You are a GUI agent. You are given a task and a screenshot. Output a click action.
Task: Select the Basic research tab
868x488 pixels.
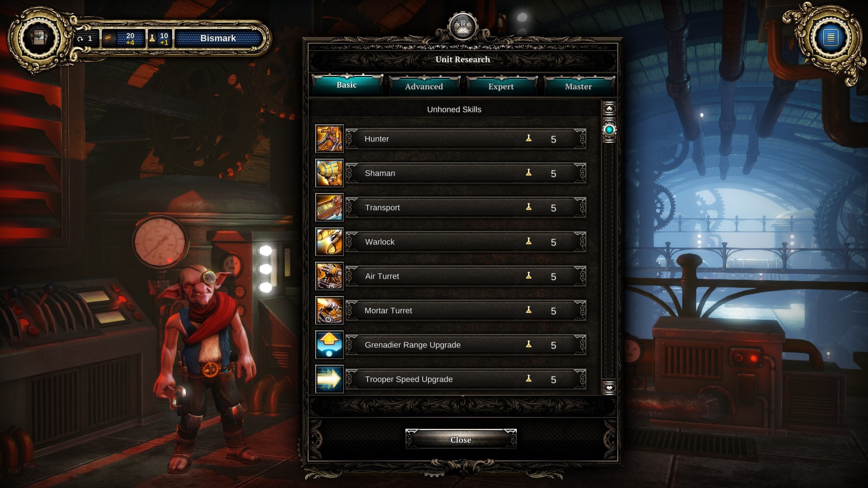click(x=346, y=84)
